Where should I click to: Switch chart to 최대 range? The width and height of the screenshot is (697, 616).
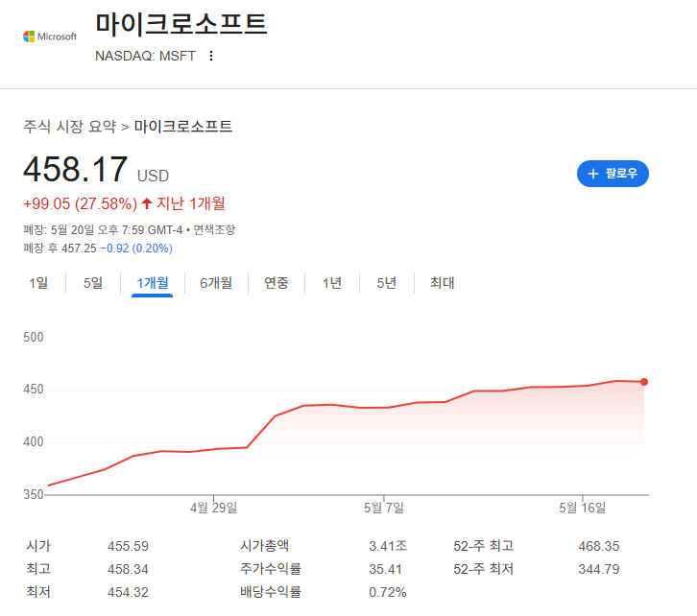click(x=442, y=283)
